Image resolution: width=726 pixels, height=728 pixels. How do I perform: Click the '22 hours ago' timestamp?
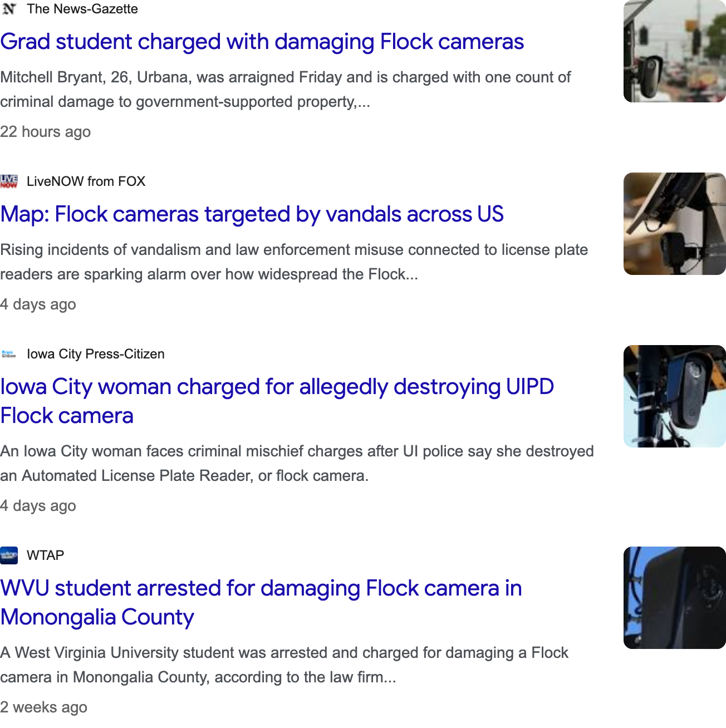pyautogui.click(x=45, y=132)
